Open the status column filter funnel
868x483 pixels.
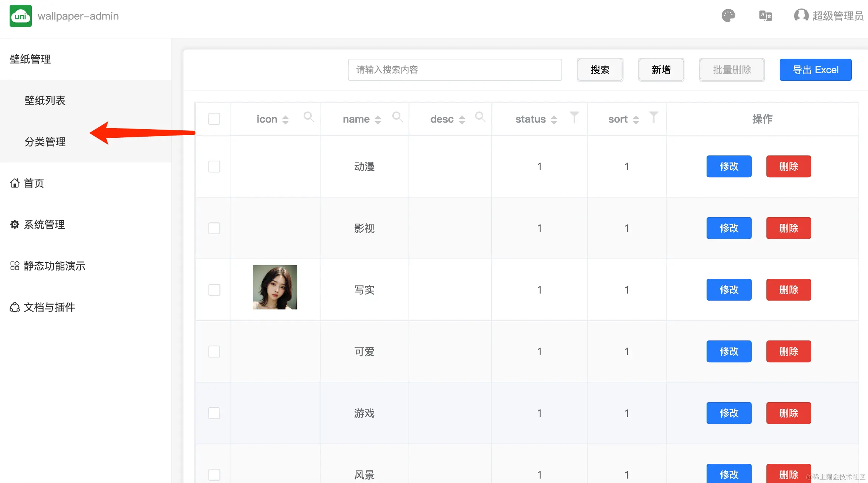574,117
